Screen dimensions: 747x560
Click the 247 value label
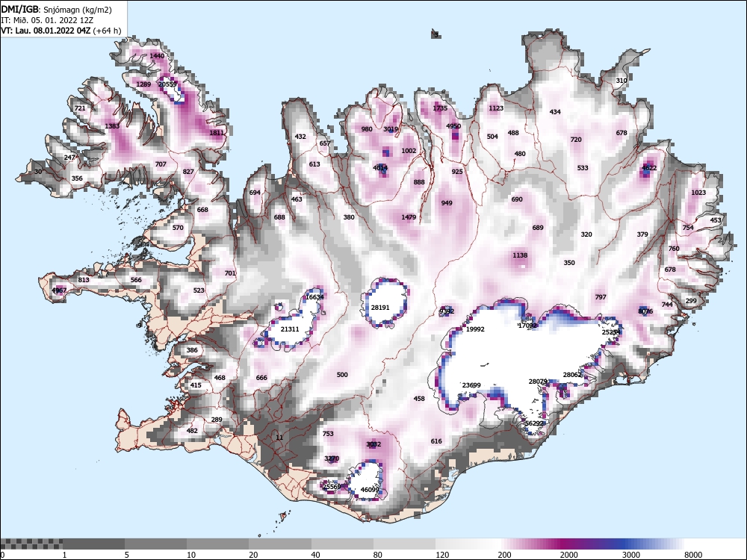point(69,158)
